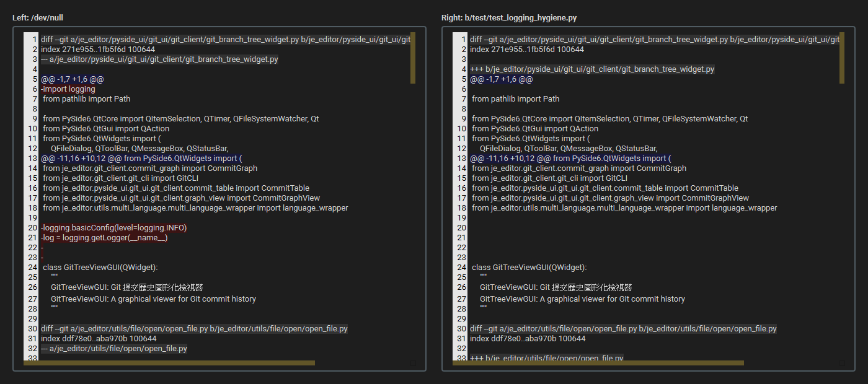Viewport: 868px width, 384px height.
Task: Click line number 24 in the right pane gutter
Action: [x=463, y=268]
